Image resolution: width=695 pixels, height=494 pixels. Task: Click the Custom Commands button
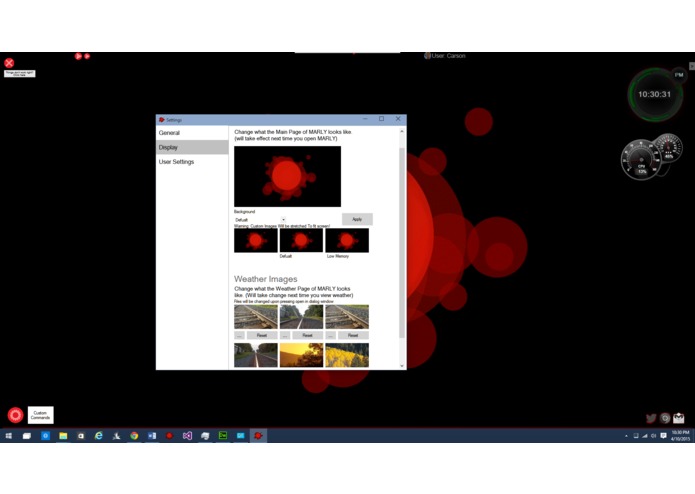coord(40,415)
